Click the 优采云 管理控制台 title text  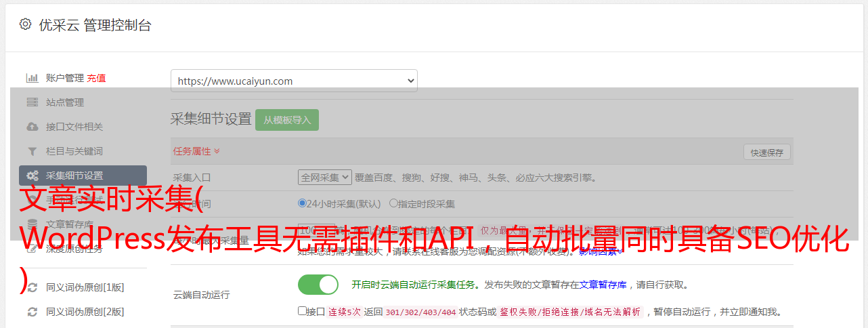[95, 25]
